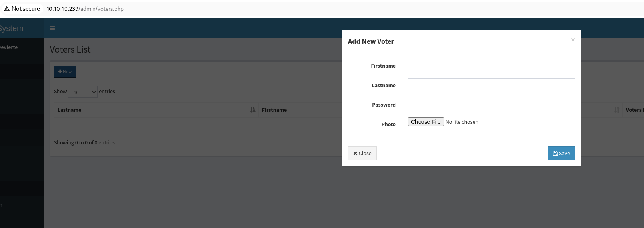Click the Lastname column sort icon
644x228 pixels.
[253, 110]
